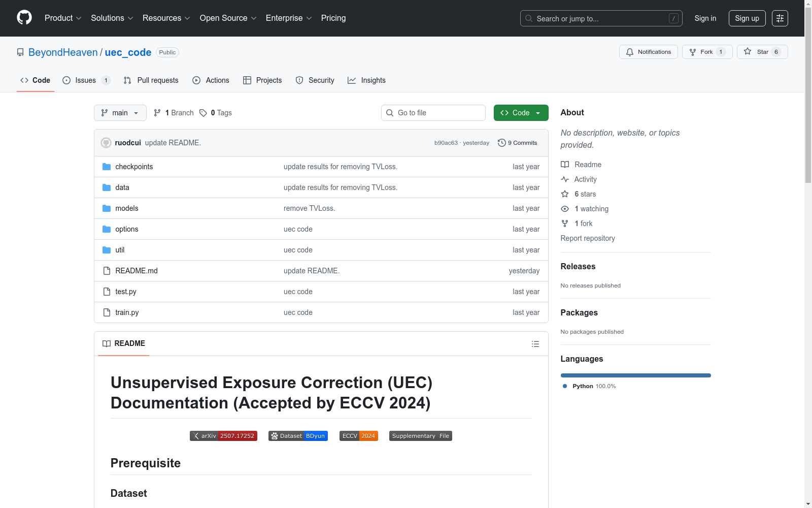The image size is (812, 508).
Task: Click the search magnifier icon in header
Action: point(529,18)
